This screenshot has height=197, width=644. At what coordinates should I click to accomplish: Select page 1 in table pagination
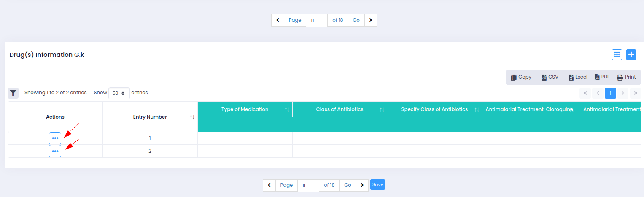tap(610, 93)
